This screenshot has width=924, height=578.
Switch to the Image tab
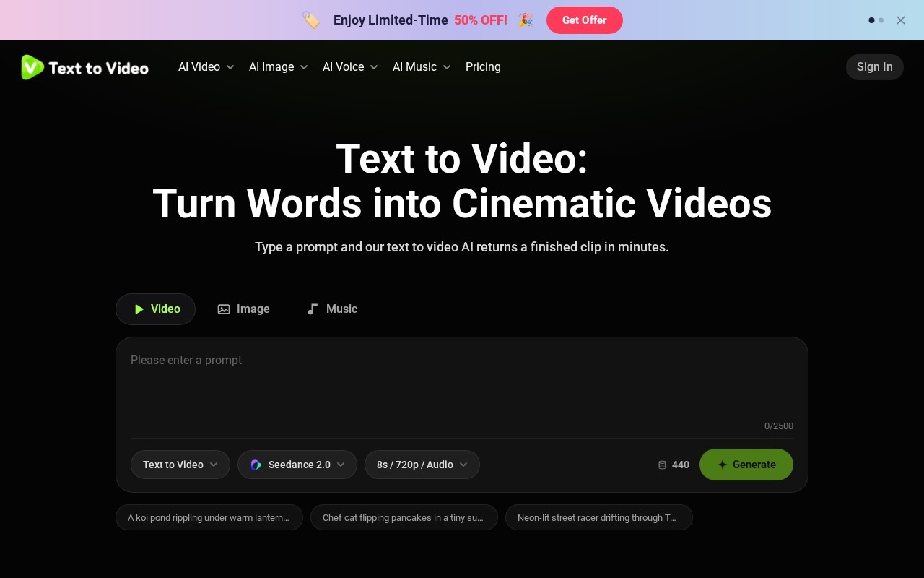tap(244, 309)
